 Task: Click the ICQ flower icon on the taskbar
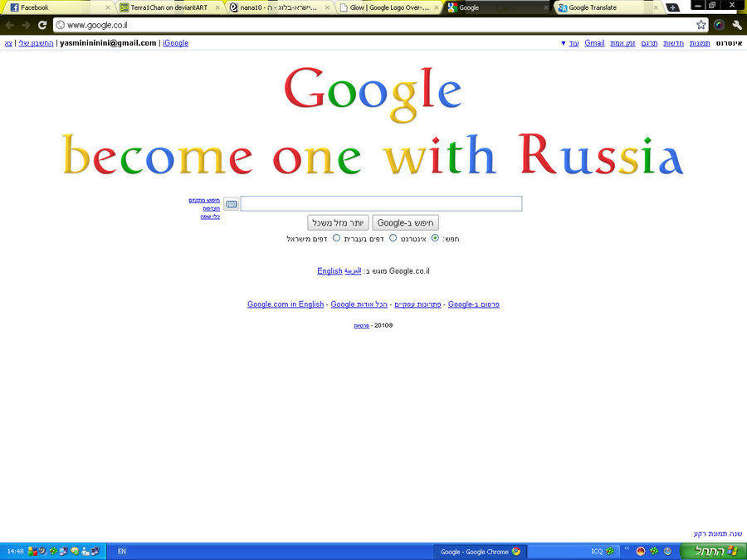pyautogui.click(x=609, y=552)
